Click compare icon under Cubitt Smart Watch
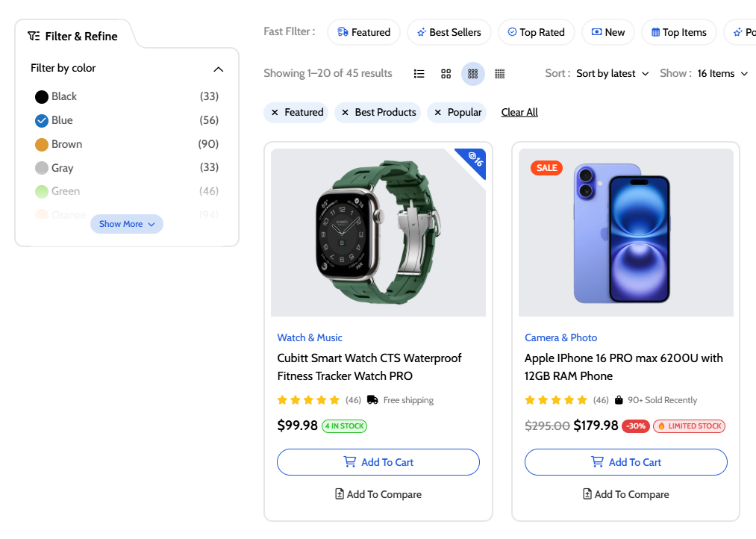756x539 pixels. (x=340, y=494)
